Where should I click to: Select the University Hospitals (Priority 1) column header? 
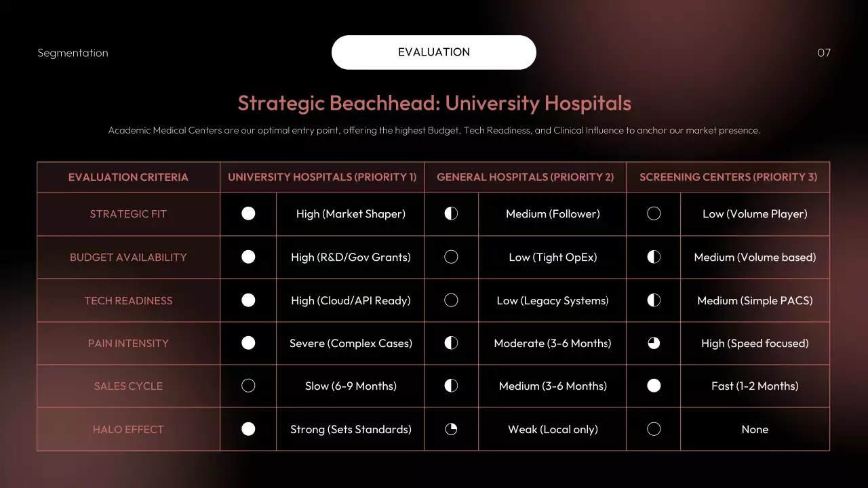(x=322, y=177)
